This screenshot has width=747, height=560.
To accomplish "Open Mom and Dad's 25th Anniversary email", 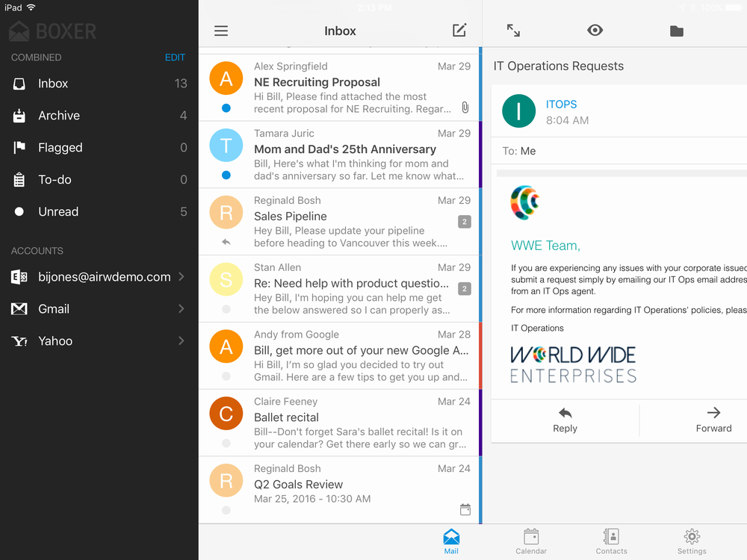I will tap(338, 155).
